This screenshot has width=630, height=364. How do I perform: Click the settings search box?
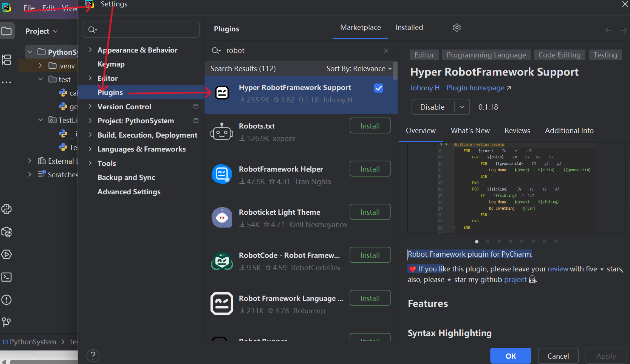point(141,29)
